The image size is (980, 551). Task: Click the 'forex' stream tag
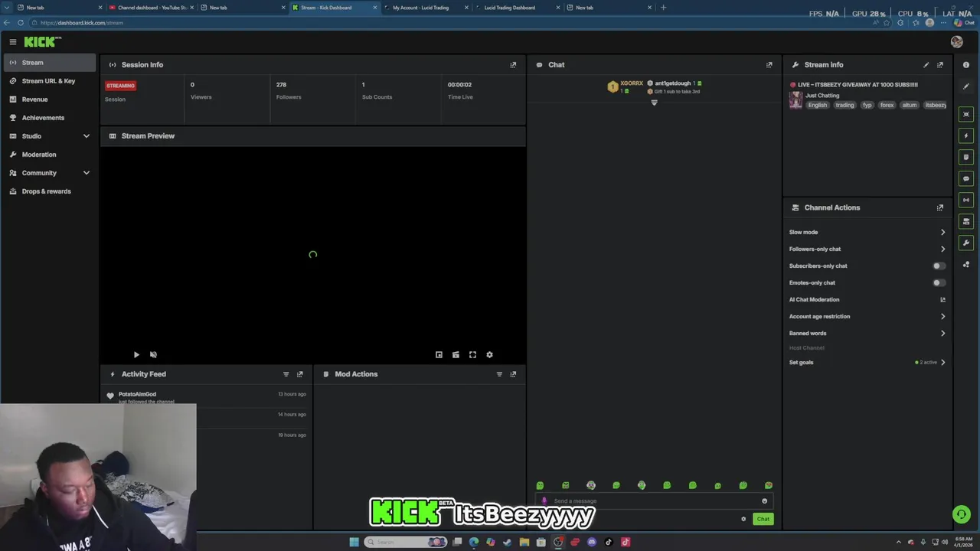pyautogui.click(x=887, y=105)
